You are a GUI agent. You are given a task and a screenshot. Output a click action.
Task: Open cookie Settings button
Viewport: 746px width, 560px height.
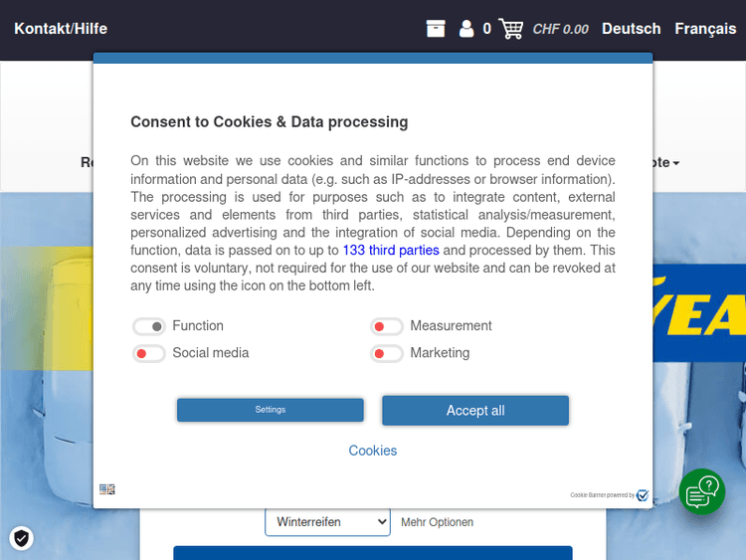[x=271, y=410]
